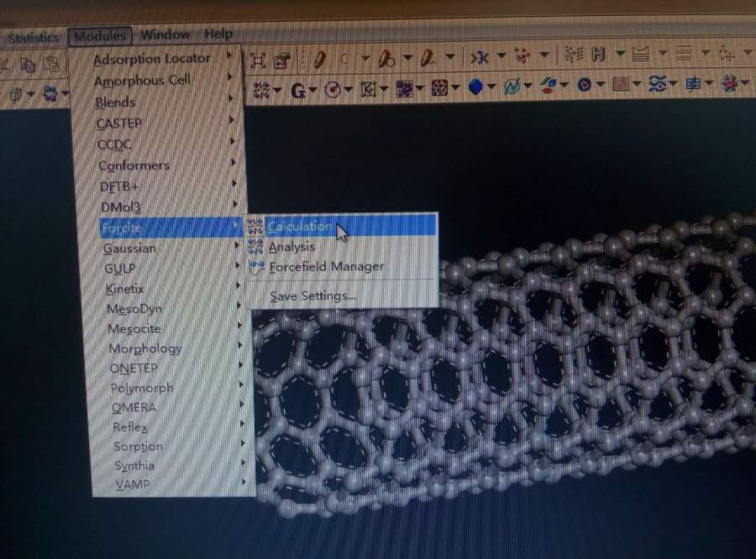Click the purple square module icon
The image size is (756, 559).
click(403, 89)
